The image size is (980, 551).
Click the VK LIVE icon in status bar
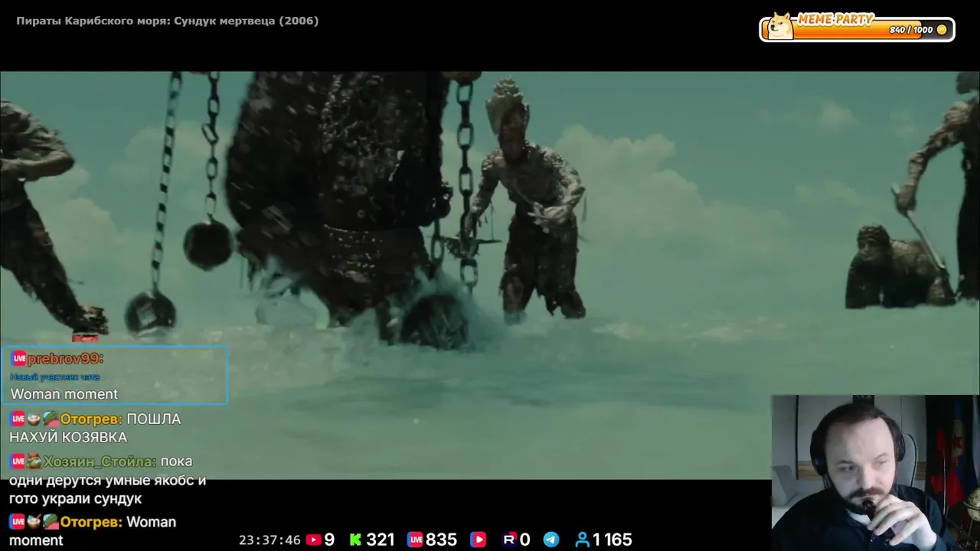pos(415,540)
